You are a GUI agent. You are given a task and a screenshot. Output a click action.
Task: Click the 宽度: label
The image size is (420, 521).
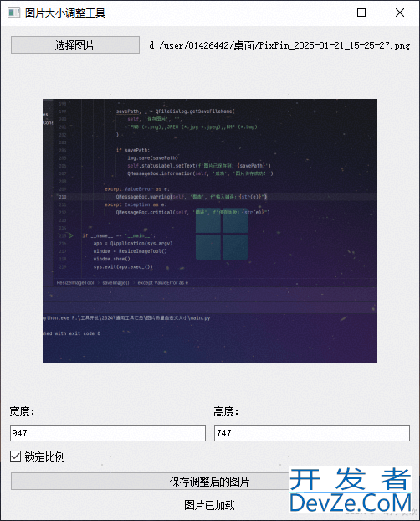tap(22, 411)
